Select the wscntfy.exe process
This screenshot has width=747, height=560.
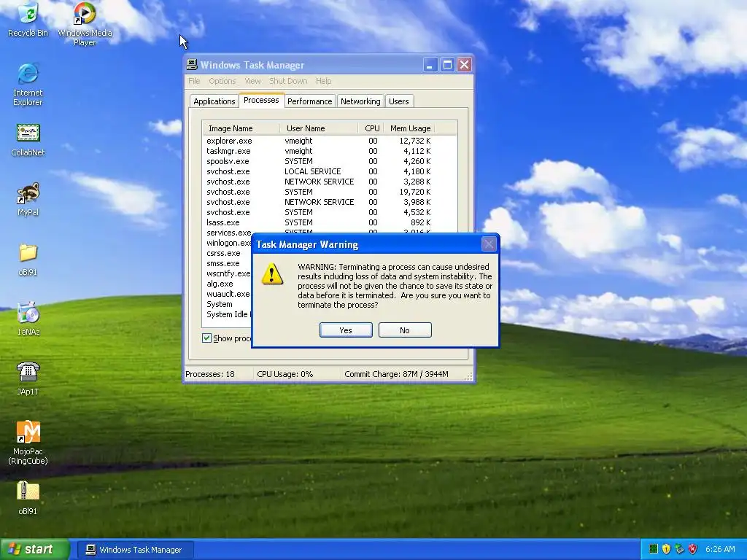[x=228, y=273]
